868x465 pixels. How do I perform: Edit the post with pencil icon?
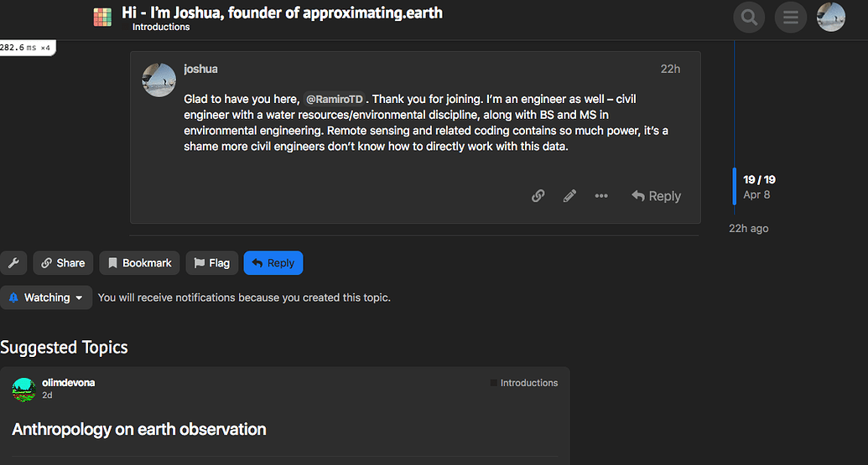[x=569, y=196]
